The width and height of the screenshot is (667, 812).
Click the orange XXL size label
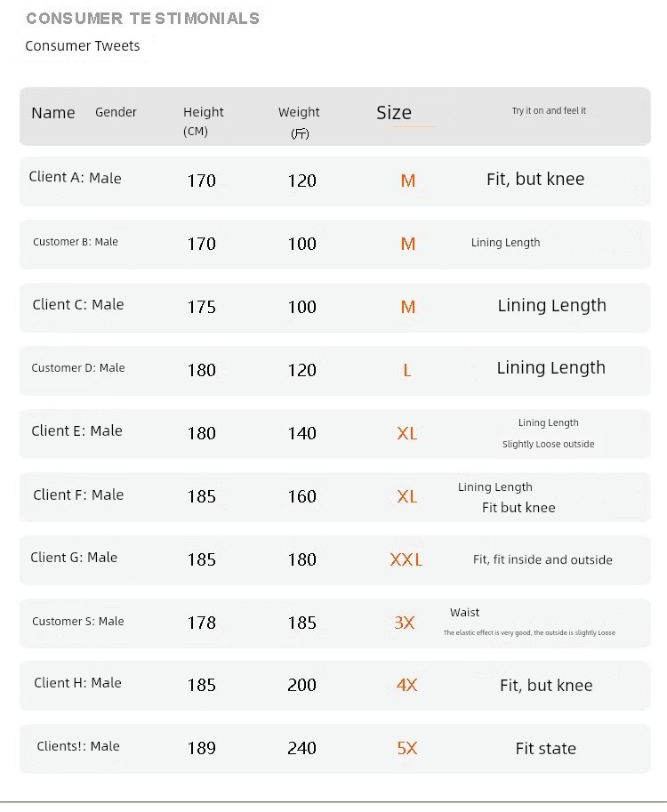(x=406, y=559)
